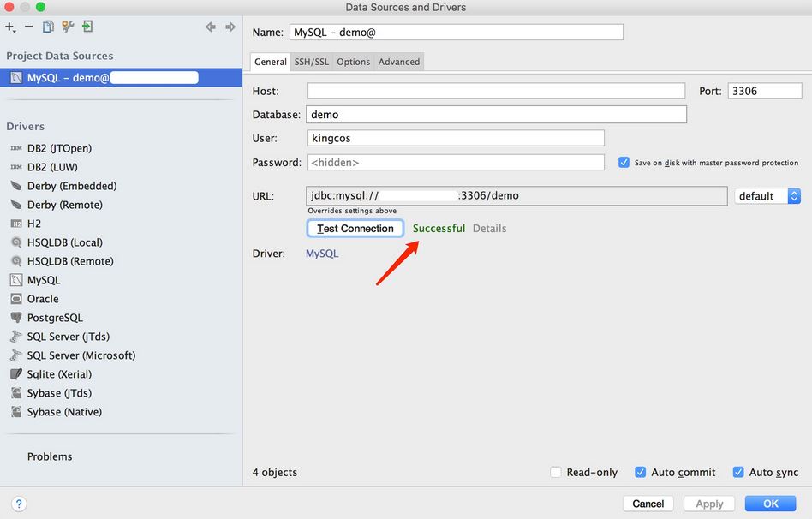This screenshot has width=812, height=519.
Task: Select the HSQLDB (Local) driver icon
Action: 16,242
